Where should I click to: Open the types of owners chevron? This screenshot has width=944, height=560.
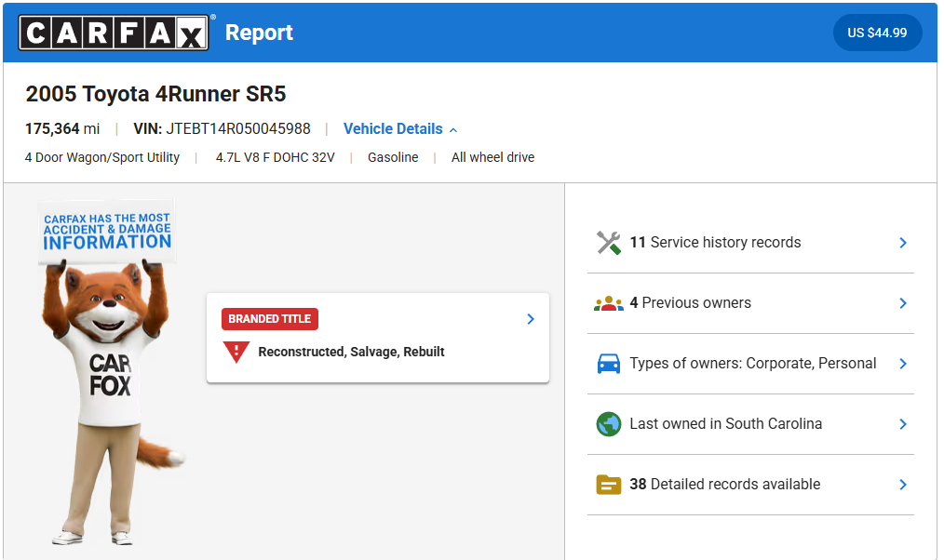902,364
